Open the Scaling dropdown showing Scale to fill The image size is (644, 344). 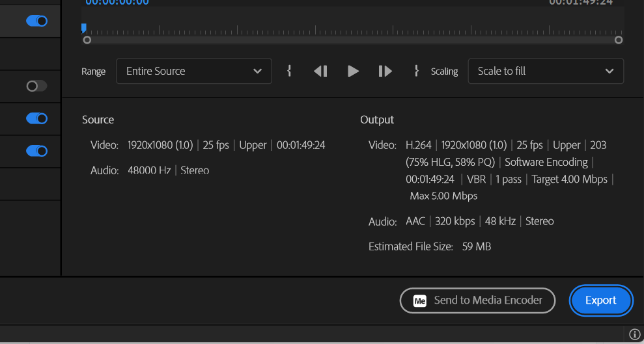[x=546, y=71]
